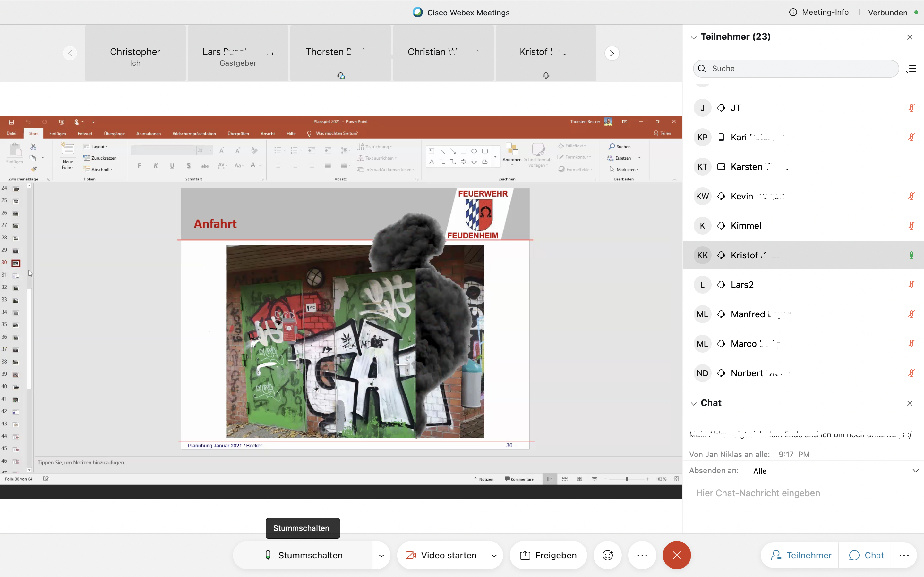Toggle the Chat panel button
924x577 pixels.
(x=866, y=555)
